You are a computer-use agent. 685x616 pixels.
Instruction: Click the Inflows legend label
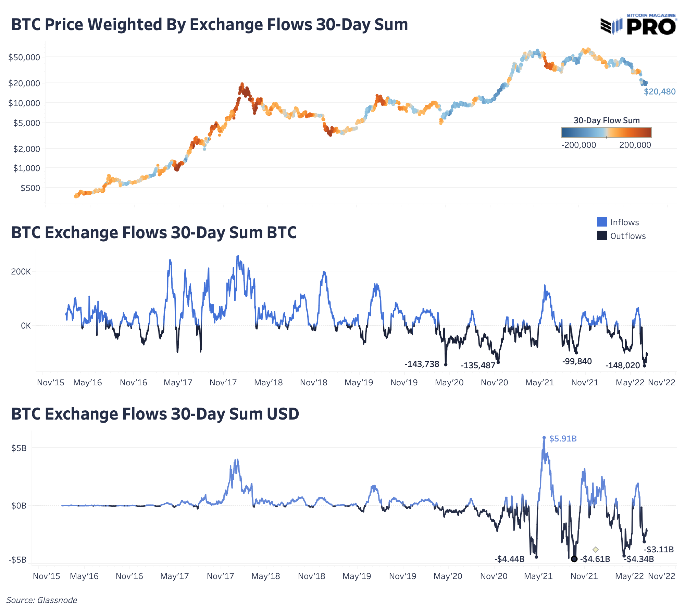625,222
